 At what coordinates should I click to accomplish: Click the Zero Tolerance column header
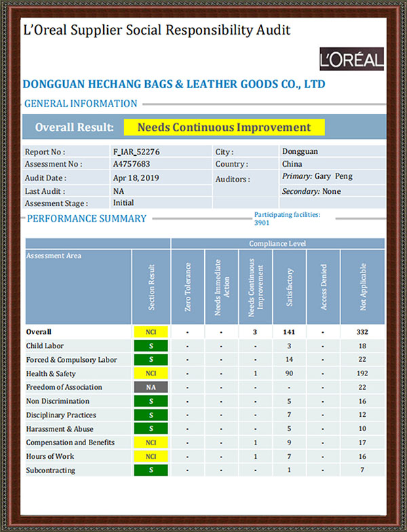click(x=187, y=287)
